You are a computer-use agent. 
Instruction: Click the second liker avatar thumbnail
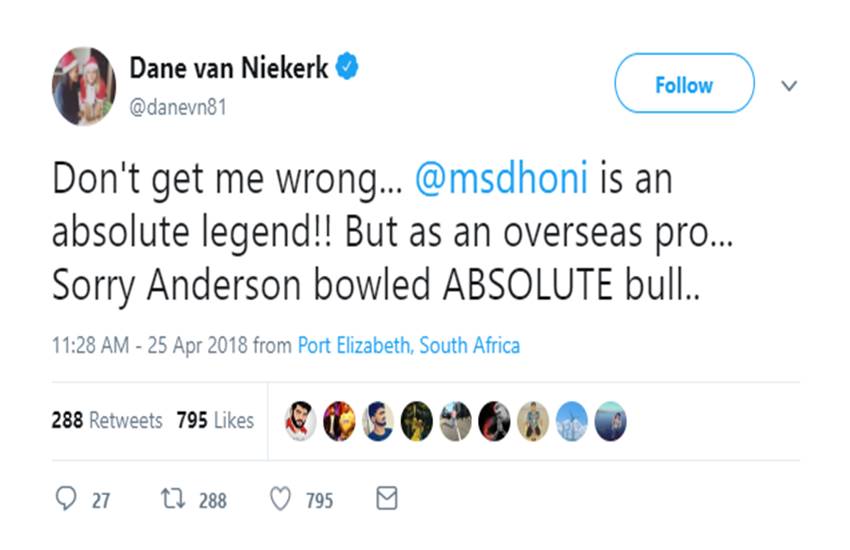point(339,421)
